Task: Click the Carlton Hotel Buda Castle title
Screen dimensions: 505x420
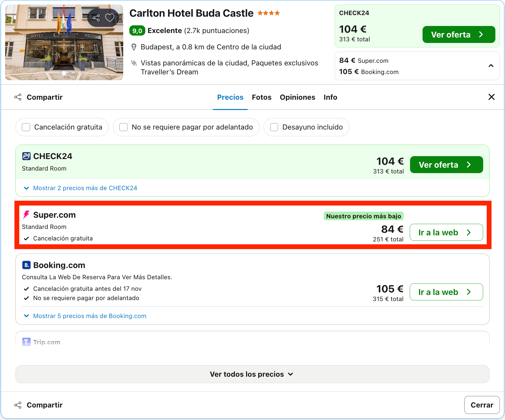Action: 191,13
